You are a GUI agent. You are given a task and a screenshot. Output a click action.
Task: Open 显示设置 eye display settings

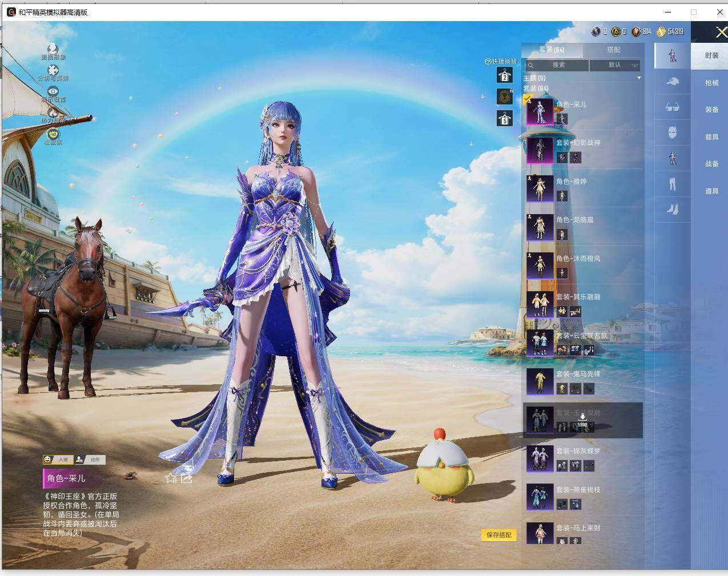53,91
